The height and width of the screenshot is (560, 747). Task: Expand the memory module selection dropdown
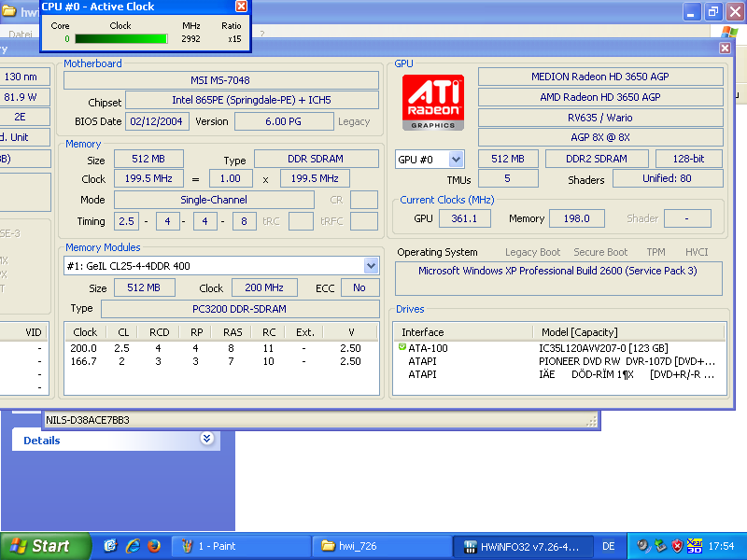[x=371, y=266]
